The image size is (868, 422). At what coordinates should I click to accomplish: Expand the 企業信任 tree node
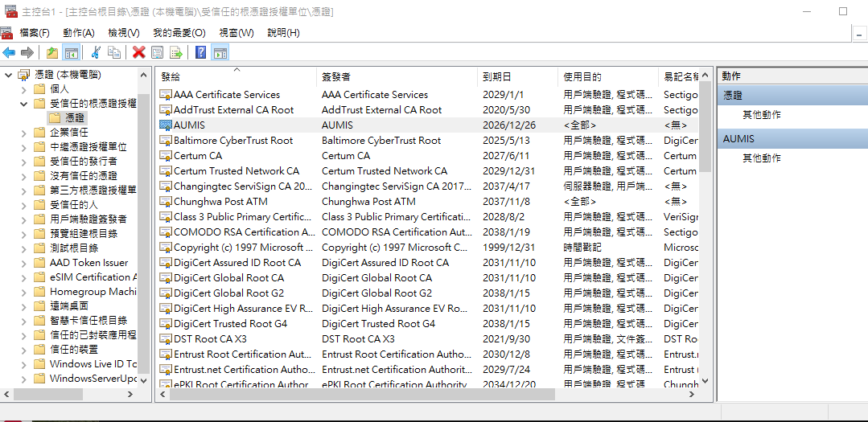tap(23, 132)
